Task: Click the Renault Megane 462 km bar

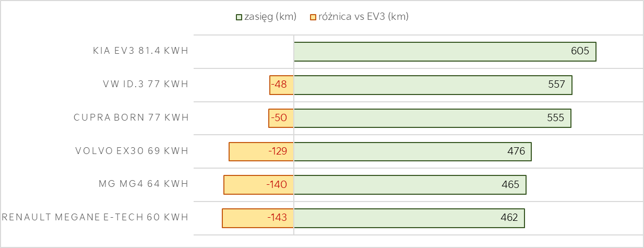Action: [x=409, y=218]
